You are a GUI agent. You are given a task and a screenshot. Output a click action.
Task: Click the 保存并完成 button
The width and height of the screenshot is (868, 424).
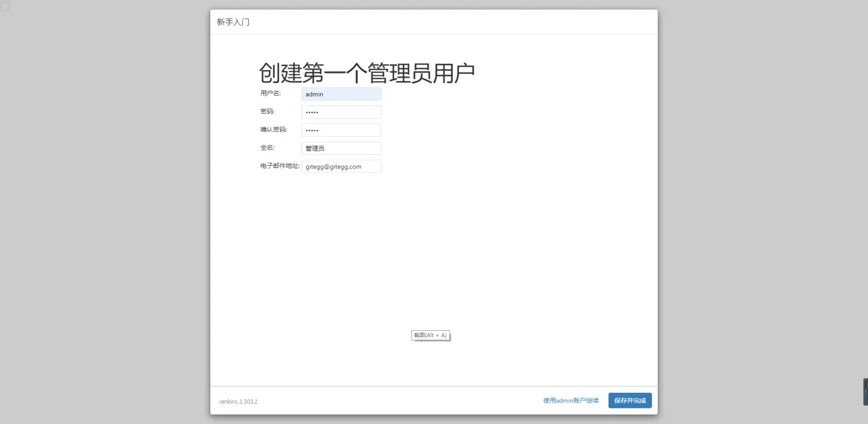click(x=630, y=400)
